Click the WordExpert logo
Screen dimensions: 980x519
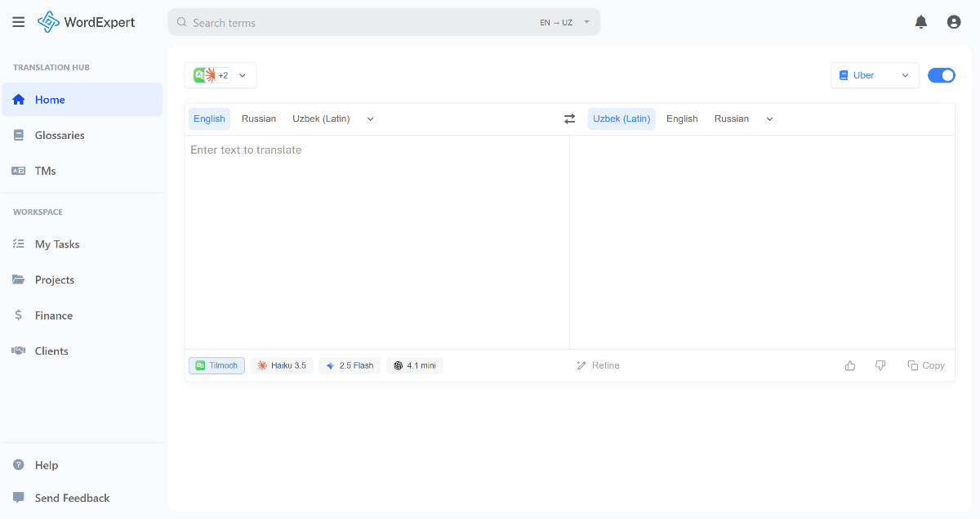(86, 22)
